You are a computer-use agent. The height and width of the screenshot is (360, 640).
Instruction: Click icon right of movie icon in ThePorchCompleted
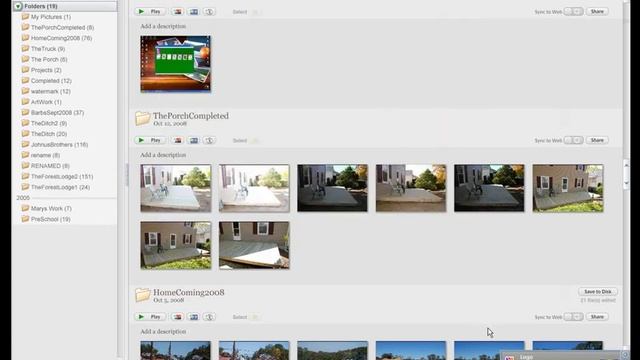coord(209,140)
